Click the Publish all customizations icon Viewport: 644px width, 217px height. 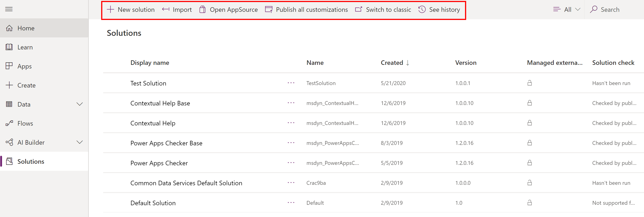pyautogui.click(x=269, y=10)
